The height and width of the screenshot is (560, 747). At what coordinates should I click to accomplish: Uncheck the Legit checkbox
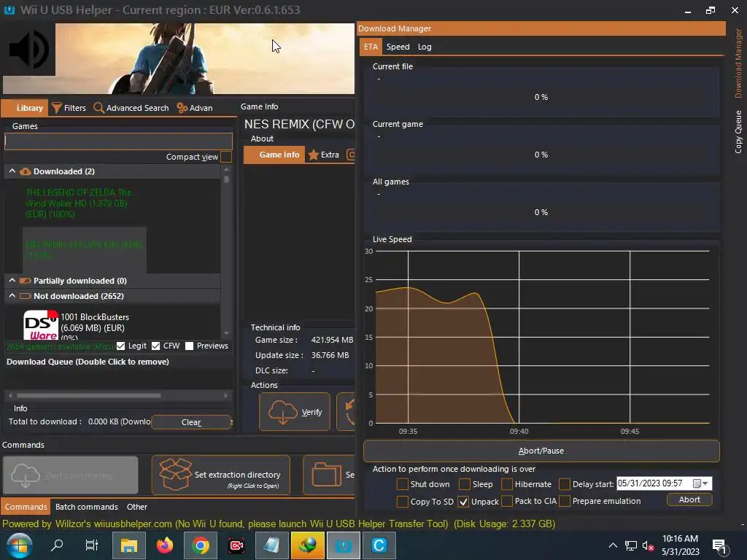coord(120,346)
